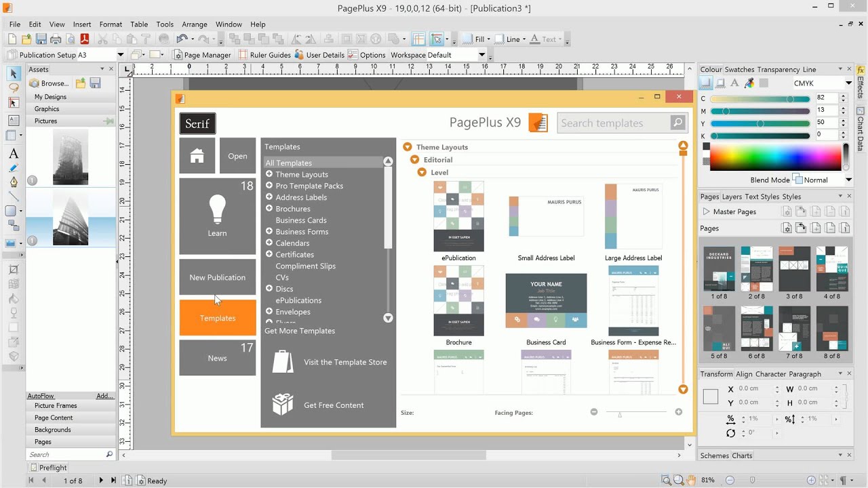The height and width of the screenshot is (488, 868).
Task: Click the Page Manager icon in the Pages row
Action: (787, 228)
